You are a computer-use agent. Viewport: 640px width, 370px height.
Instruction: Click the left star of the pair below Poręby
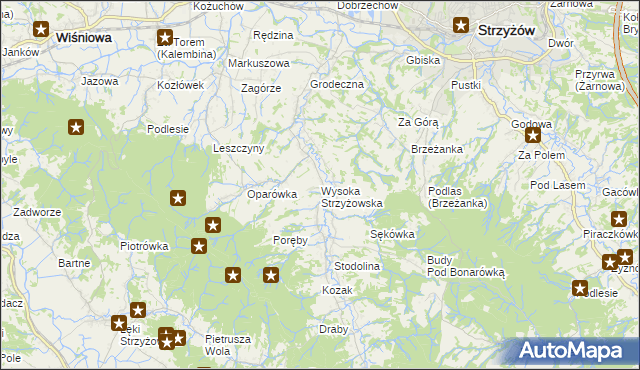[233, 275]
